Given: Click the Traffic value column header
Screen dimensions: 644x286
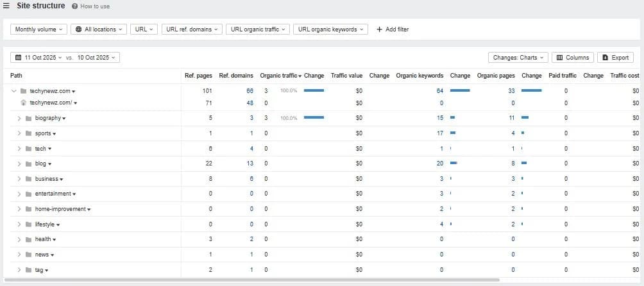Looking at the screenshot, I should pyautogui.click(x=346, y=76).
